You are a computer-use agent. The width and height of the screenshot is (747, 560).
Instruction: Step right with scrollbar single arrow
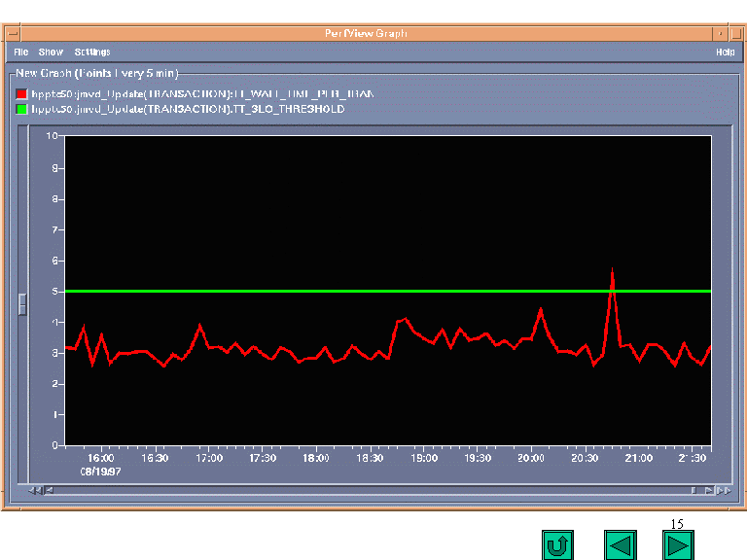709,490
